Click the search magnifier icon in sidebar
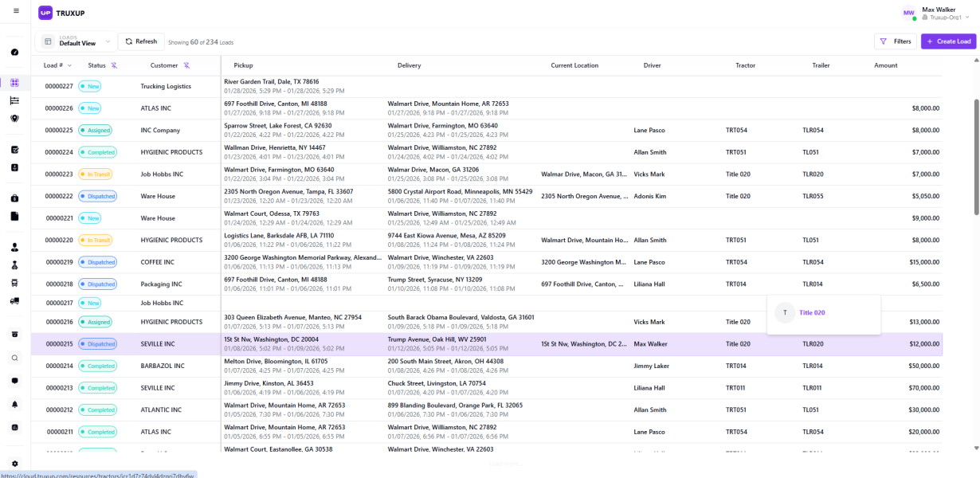This screenshot has width=980, height=478. pos(14,358)
